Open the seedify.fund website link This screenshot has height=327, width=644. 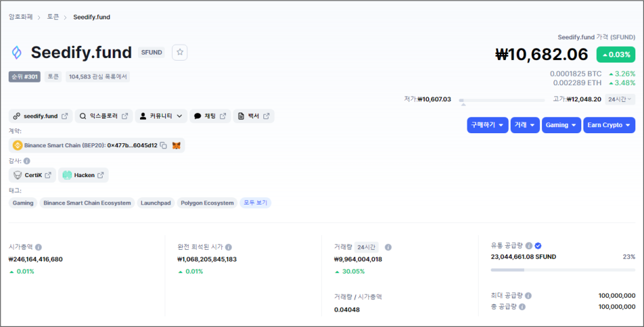pyautogui.click(x=41, y=116)
